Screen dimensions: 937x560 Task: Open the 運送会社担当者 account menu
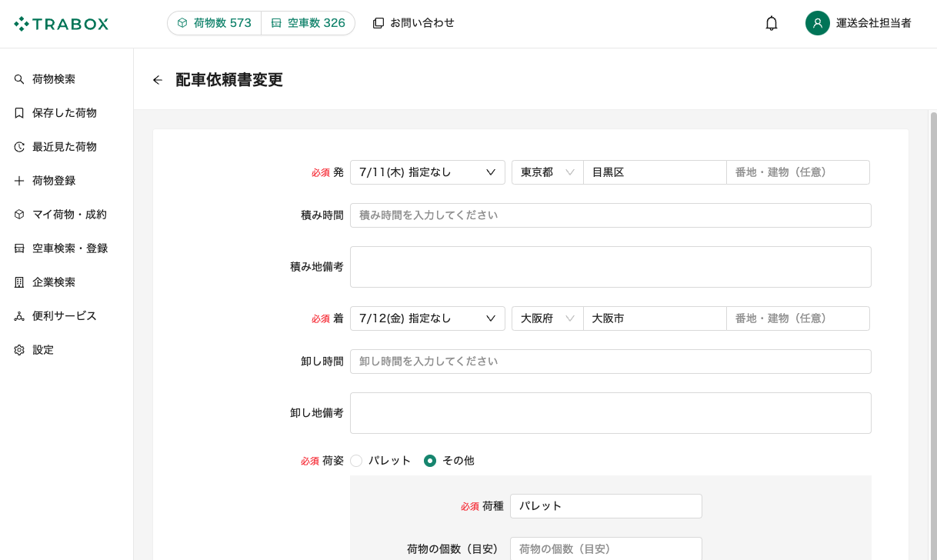click(x=859, y=23)
